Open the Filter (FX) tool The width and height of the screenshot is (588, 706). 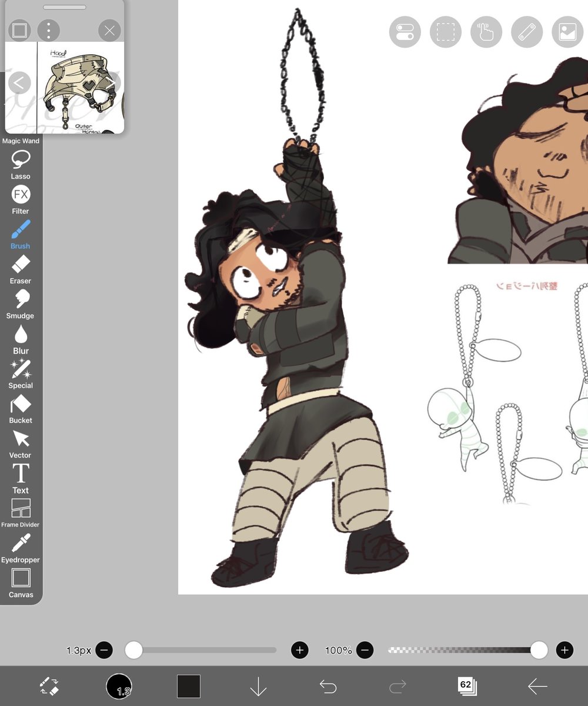pyautogui.click(x=21, y=199)
